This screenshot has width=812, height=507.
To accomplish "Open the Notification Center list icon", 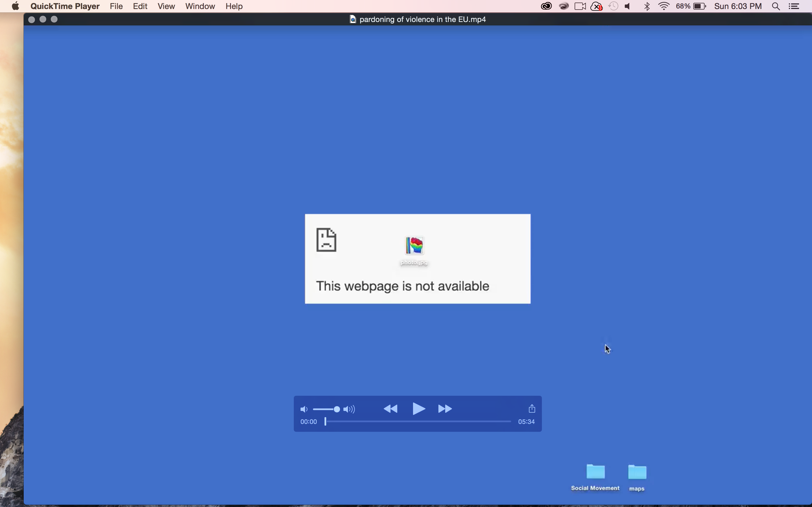I will pyautogui.click(x=794, y=6).
